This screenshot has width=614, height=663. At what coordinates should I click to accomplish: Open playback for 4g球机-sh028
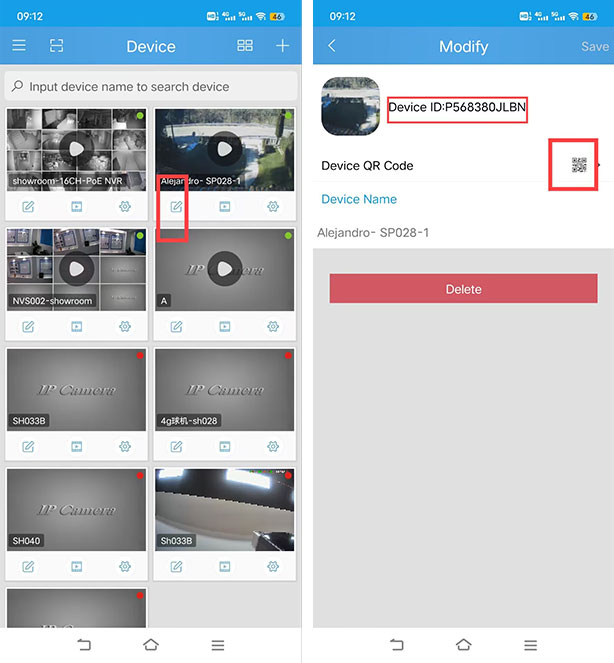[x=225, y=447]
